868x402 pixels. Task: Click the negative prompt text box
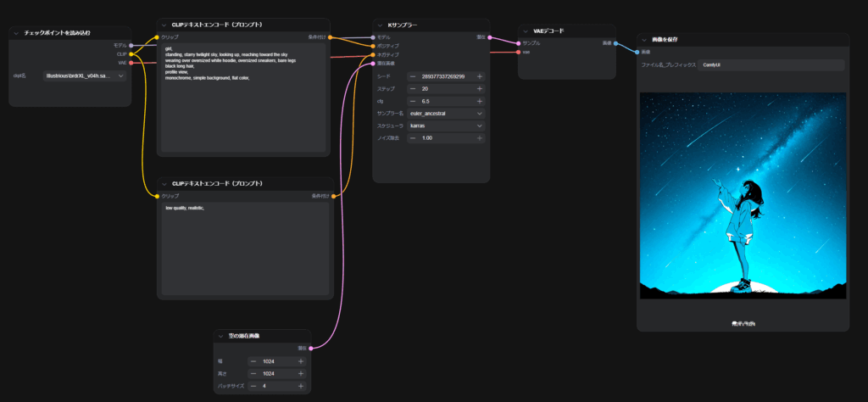pyautogui.click(x=244, y=248)
